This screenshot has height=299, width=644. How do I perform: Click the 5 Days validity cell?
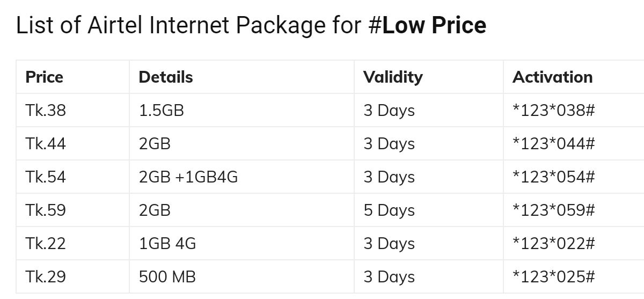[x=389, y=210]
